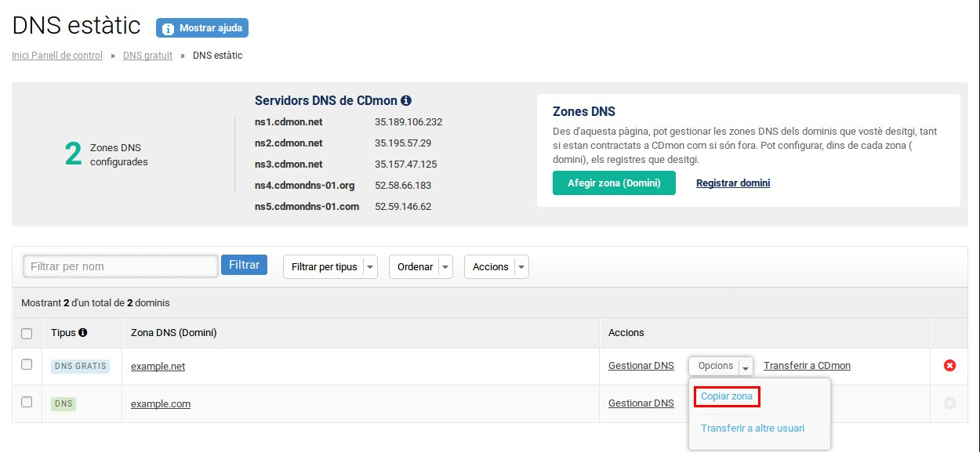
Task: Click Afegir zona (Domini) button
Action: (614, 183)
